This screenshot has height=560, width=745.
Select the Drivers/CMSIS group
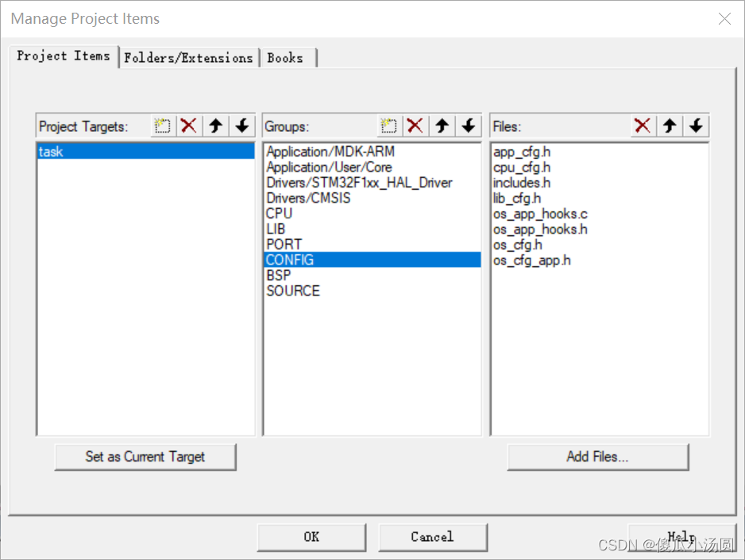point(372,198)
